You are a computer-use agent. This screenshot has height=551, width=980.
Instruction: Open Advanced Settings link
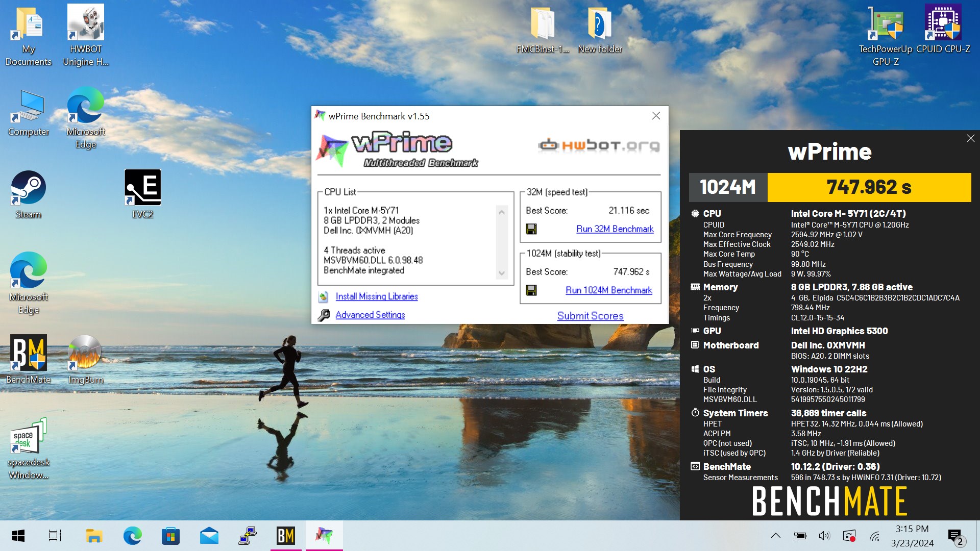pyautogui.click(x=371, y=315)
